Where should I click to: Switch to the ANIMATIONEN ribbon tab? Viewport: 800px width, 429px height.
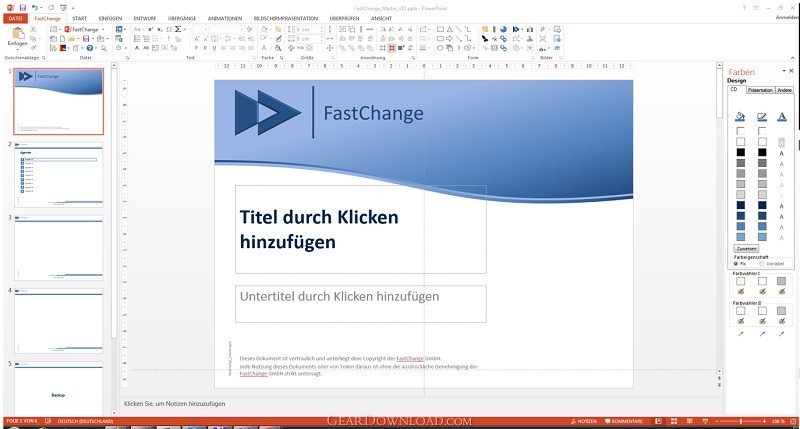[x=224, y=18]
